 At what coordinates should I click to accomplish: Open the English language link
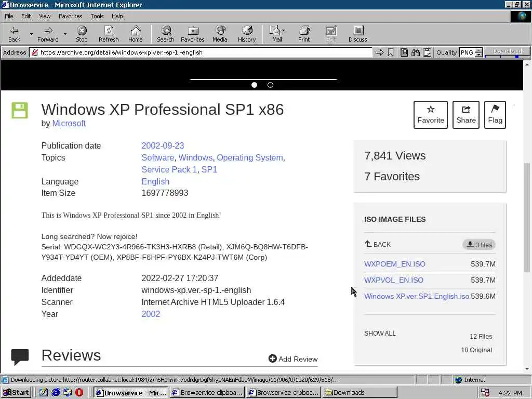click(x=155, y=181)
